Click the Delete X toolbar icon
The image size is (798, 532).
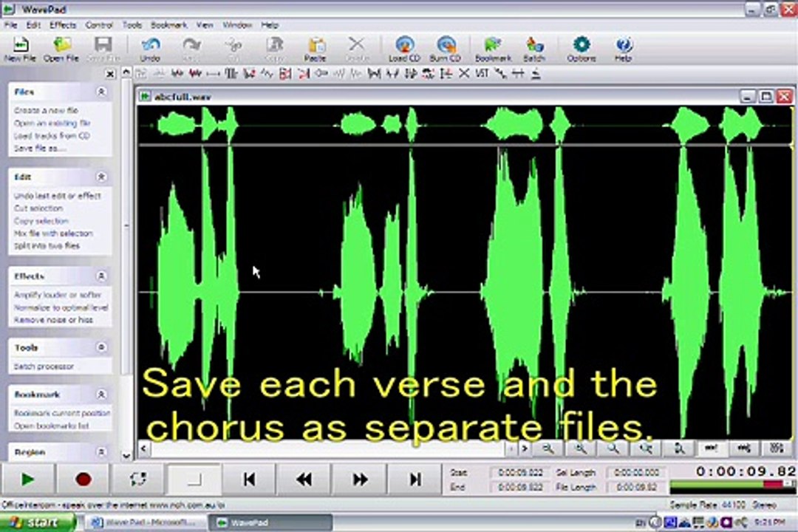click(x=357, y=50)
